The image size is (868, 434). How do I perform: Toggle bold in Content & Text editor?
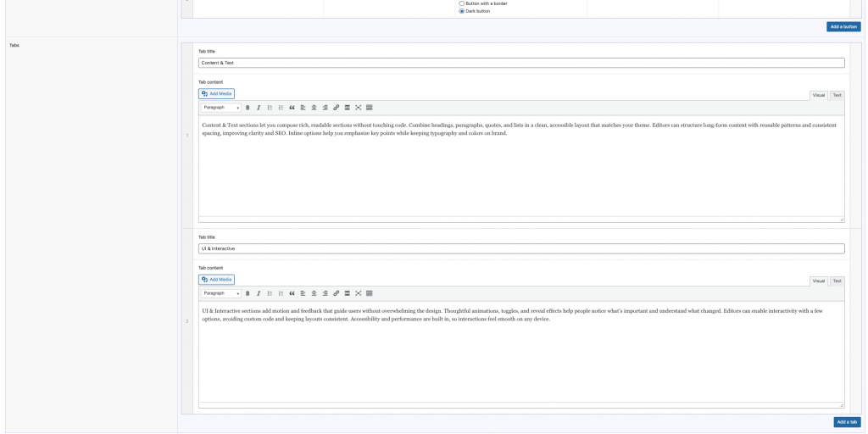248,108
